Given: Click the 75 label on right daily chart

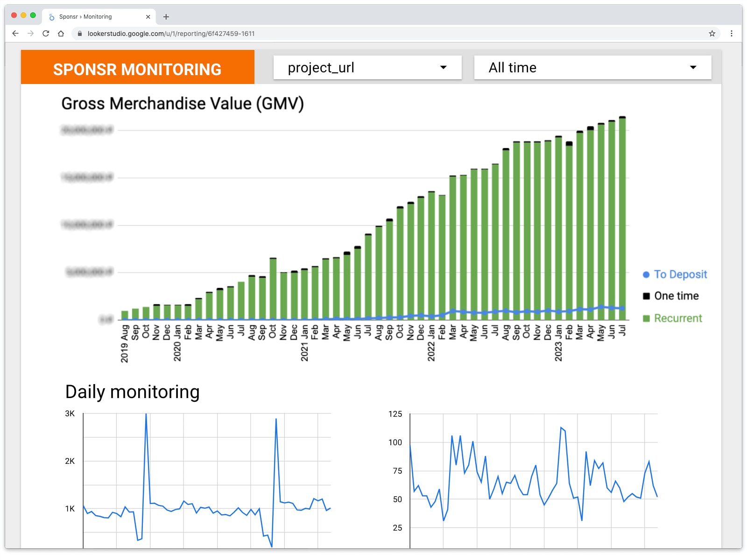Looking at the screenshot, I should tap(397, 471).
